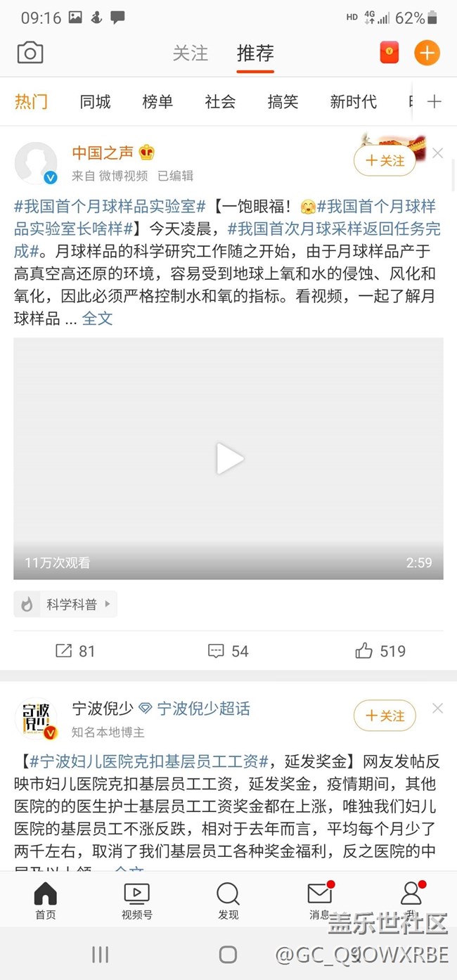Expand the 科学科普 topic tag
Viewport: 457px width, 980px height.
click(x=65, y=604)
